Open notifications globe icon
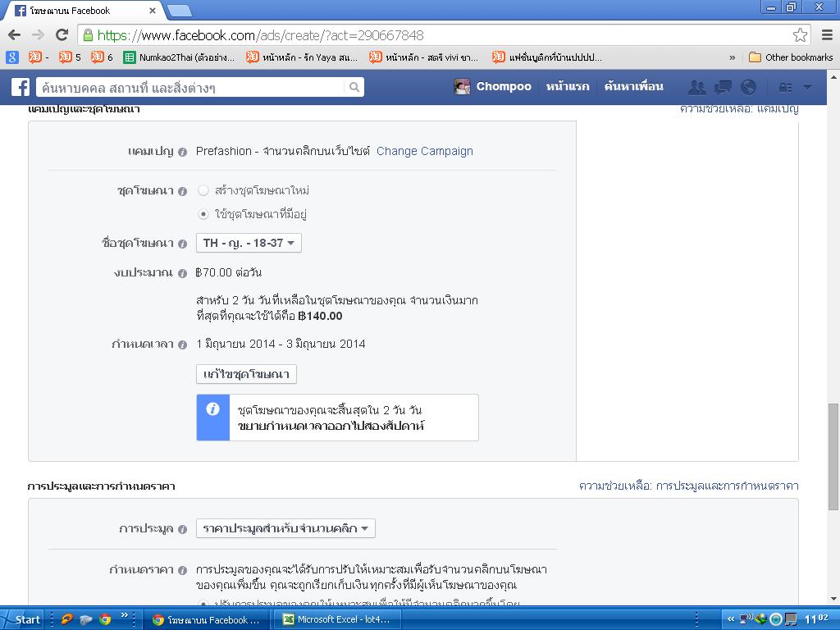This screenshot has height=630, width=840. tap(748, 87)
